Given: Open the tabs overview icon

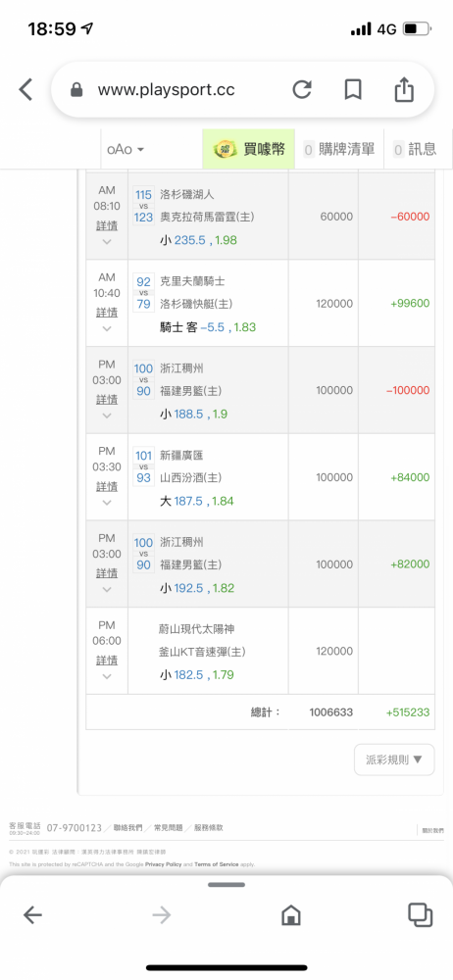Looking at the screenshot, I should pyautogui.click(x=421, y=915).
